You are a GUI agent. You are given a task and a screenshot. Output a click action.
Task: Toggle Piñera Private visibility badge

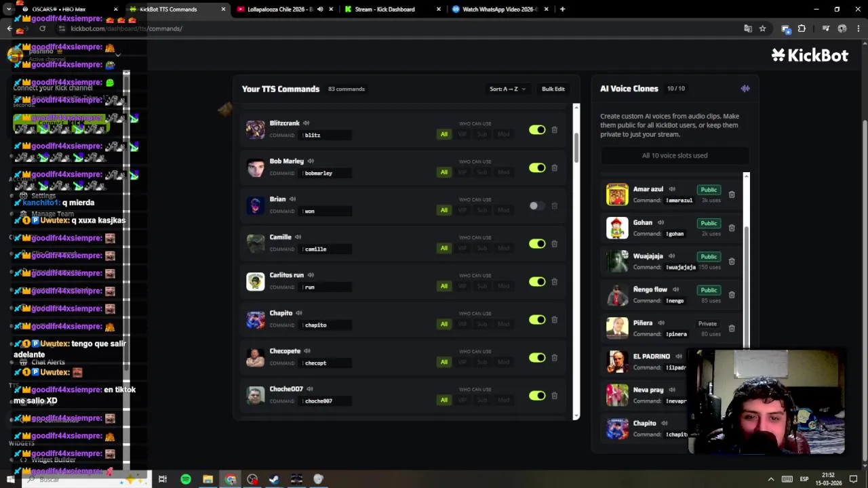tap(707, 324)
